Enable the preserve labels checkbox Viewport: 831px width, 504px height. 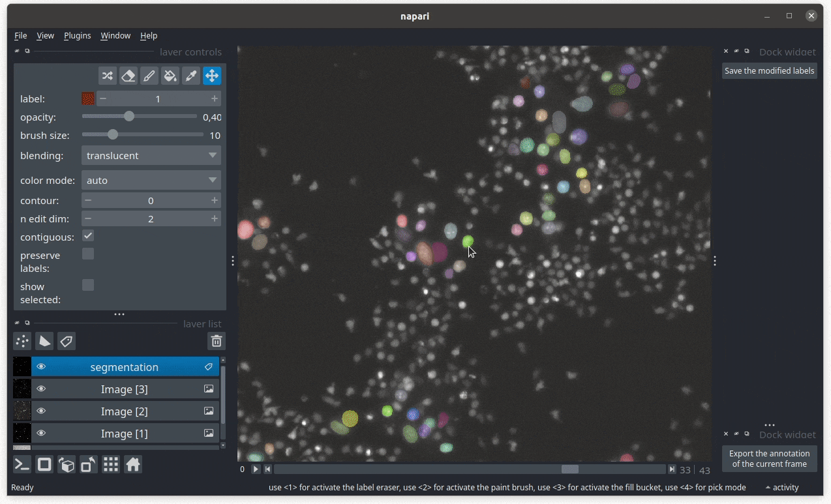click(88, 254)
